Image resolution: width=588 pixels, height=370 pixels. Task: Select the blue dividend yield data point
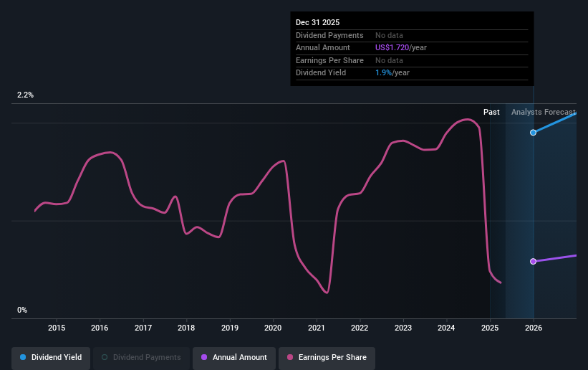534,132
